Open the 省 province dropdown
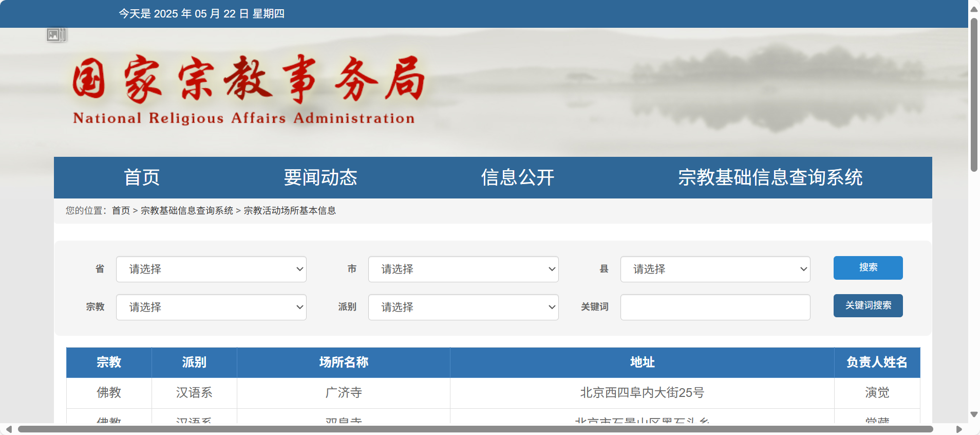The width and height of the screenshot is (980, 435). [x=211, y=269]
